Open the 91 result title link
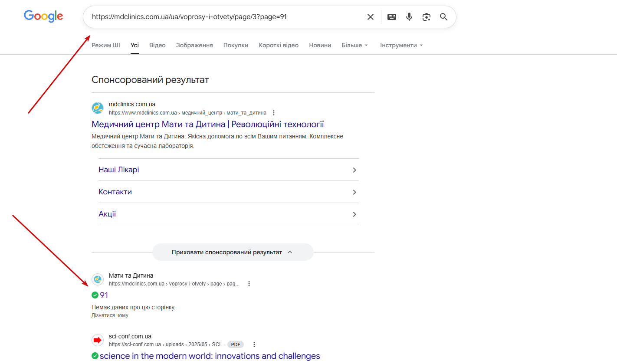 click(104, 295)
